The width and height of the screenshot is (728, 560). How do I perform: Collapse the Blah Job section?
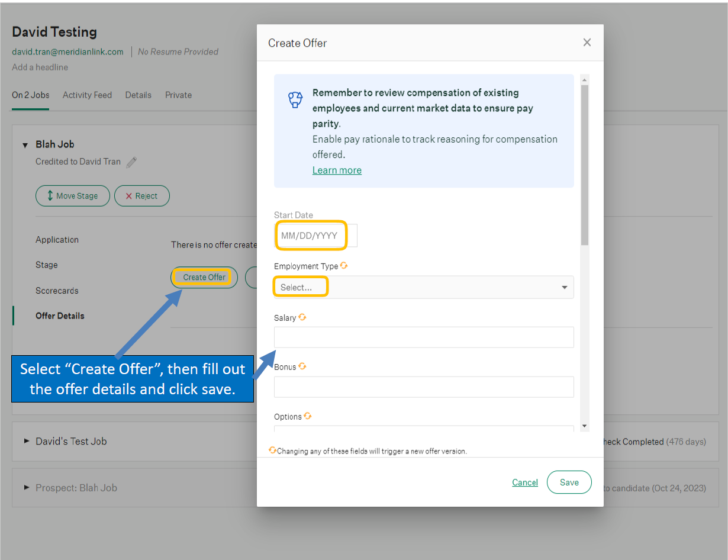click(x=25, y=145)
